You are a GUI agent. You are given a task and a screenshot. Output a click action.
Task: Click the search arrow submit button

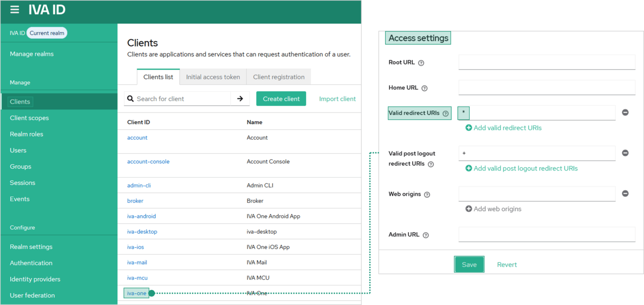coord(240,99)
